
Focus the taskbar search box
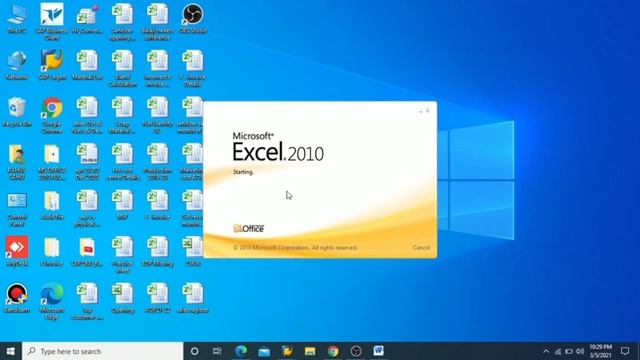[103, 351]
